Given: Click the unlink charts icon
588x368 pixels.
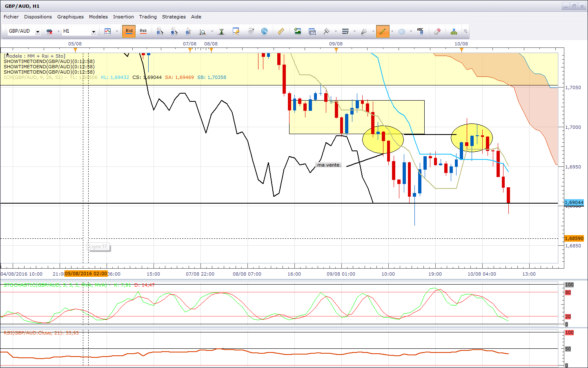Looking at the screenshot, I should (49, 31).
